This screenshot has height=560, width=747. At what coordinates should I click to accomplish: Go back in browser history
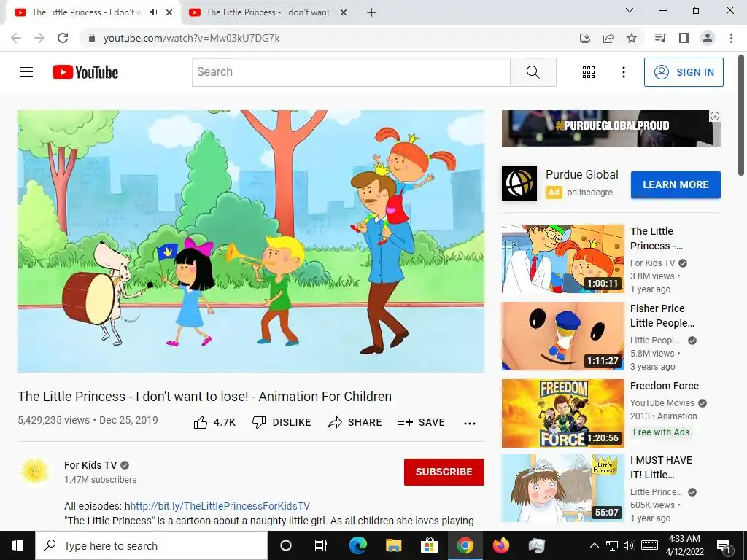16,38
